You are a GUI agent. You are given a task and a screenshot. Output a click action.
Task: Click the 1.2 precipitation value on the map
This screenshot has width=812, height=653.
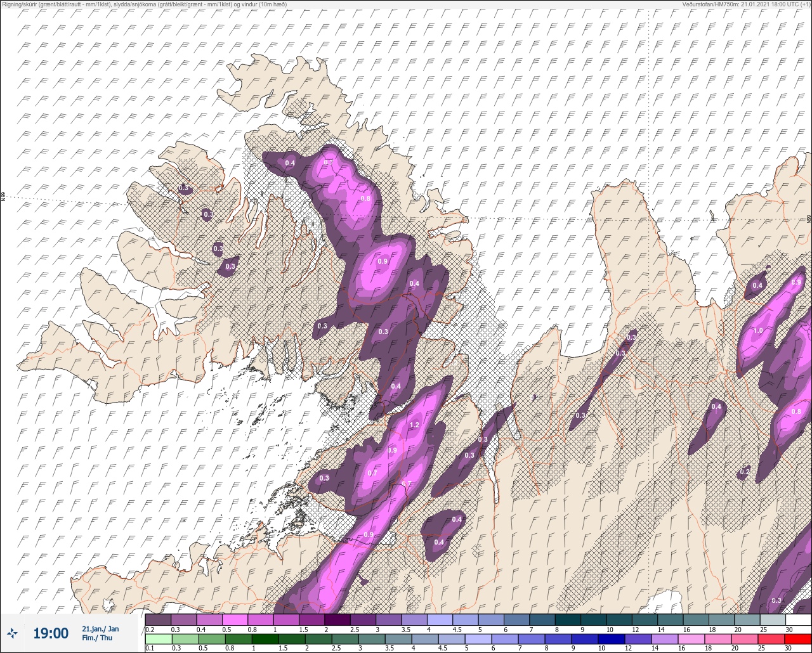(x=415, y=425)
